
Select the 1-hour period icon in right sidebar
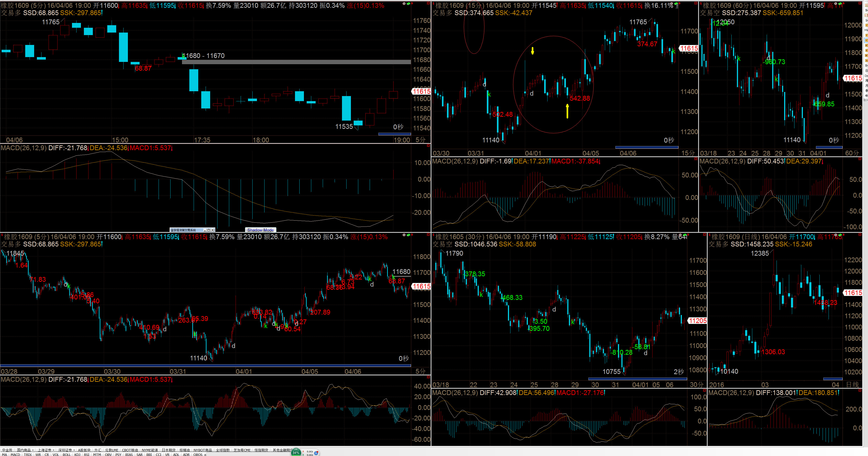867,60
